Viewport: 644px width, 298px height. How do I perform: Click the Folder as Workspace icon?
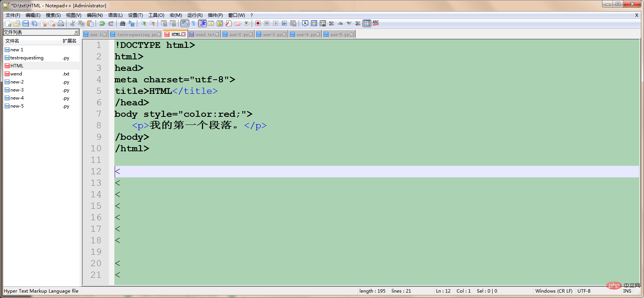pyautogui.click(x=237, y=23)
